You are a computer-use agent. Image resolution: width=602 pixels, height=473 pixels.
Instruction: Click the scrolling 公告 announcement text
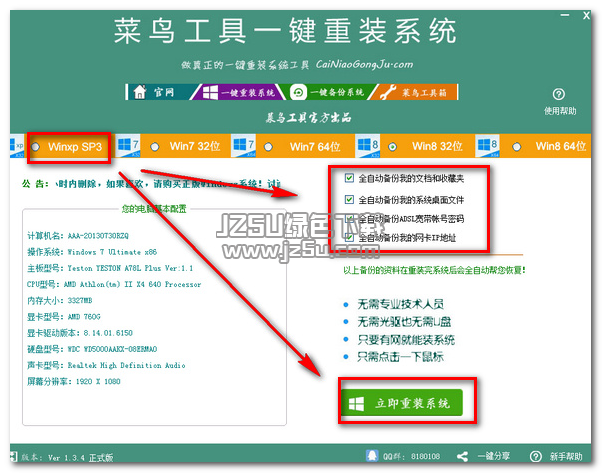coord(167,184)
